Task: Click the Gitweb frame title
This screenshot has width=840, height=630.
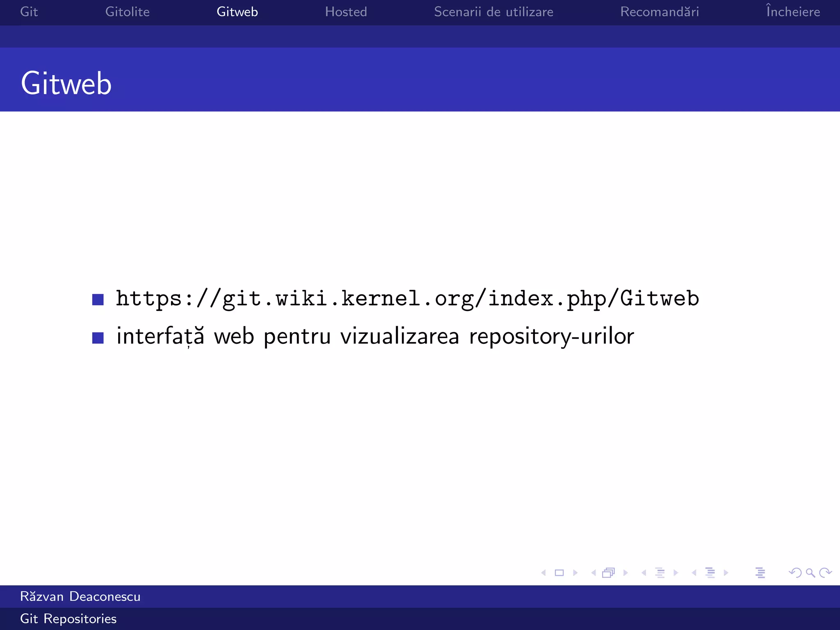Action: [66, 83]
